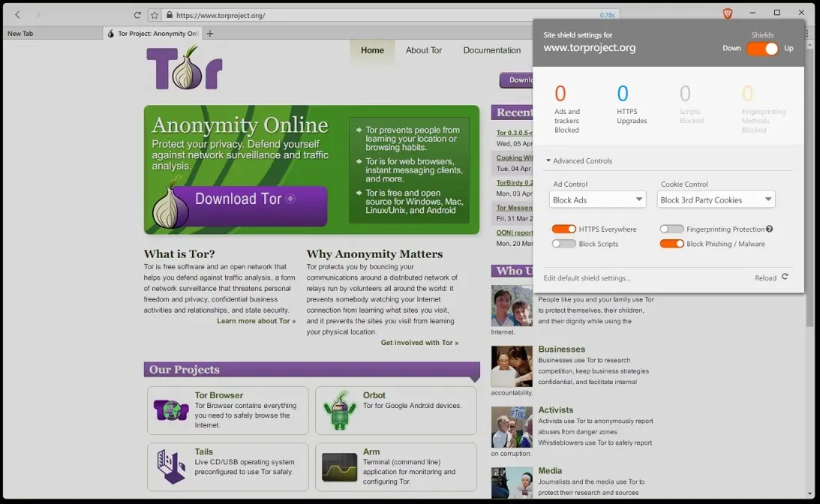Click the Arm terminal monitor icon
The height and width of the screenshot is (504, 820).
click(x=339, y=467)
